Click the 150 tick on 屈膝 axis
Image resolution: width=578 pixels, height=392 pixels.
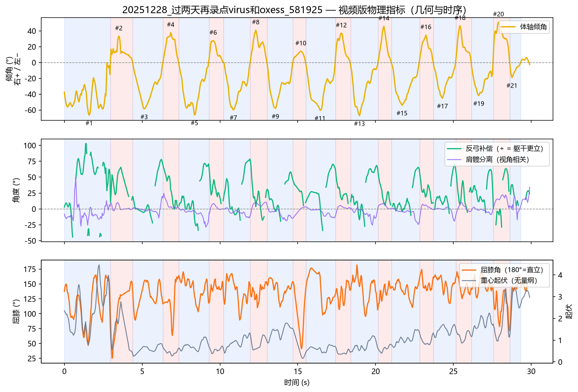(30, 284)
